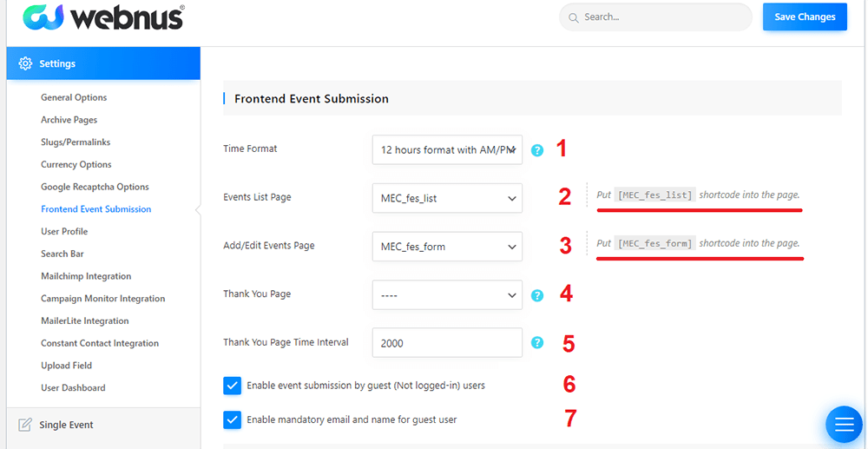Open Constant Contact Integration settings
Viewport: 868px width, 449px height.
click(100, 343)
